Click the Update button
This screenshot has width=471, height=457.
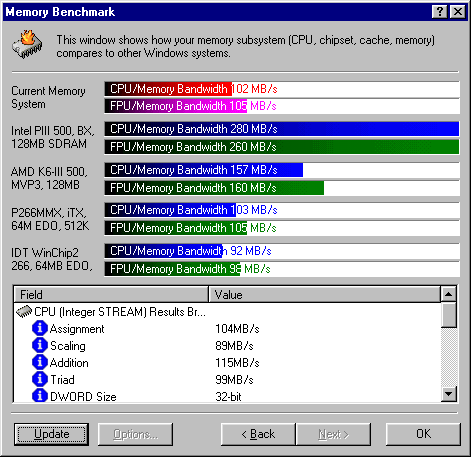(52, 434)
